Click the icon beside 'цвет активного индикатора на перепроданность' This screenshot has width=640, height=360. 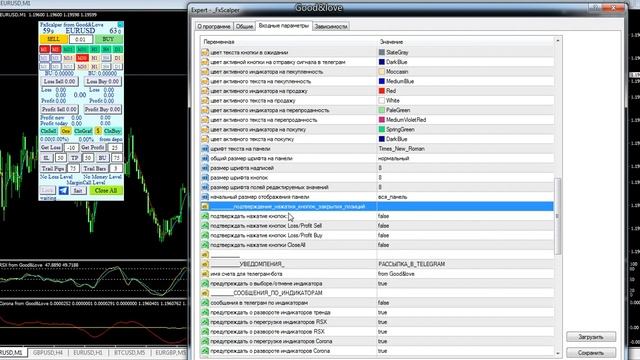click(x=205, y=110)
